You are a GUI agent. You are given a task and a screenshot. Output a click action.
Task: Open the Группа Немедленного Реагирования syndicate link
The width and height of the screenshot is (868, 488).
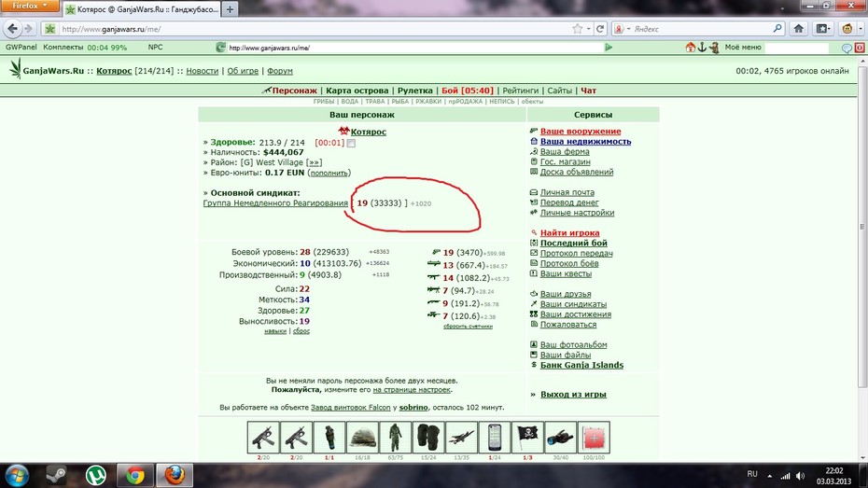tap(275, 203)
